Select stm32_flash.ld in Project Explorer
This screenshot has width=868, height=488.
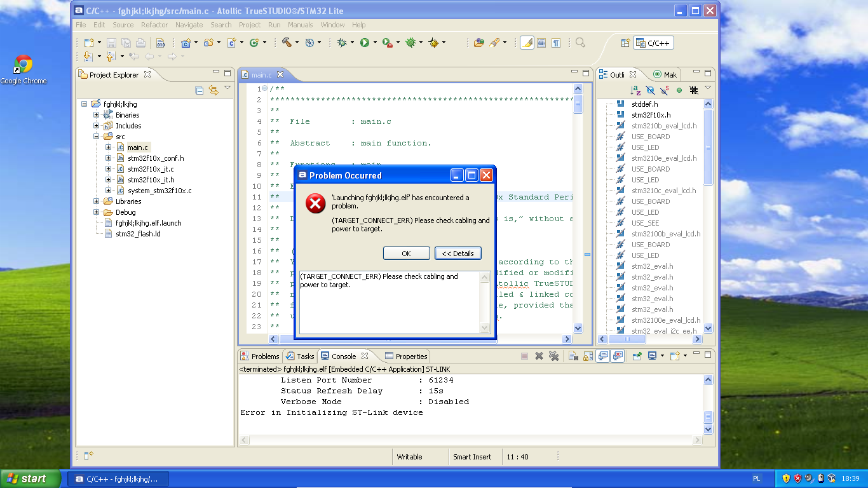point(138,234)
